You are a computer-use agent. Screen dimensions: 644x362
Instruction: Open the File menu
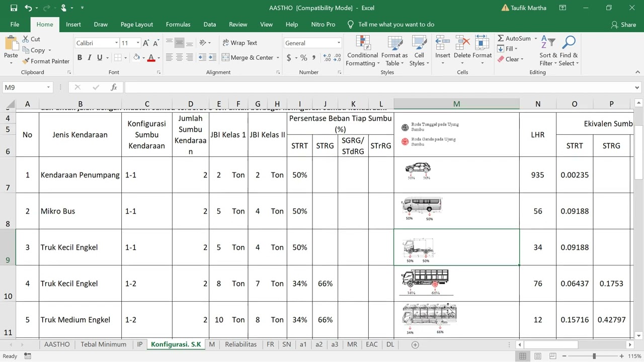tap(15, 24)
